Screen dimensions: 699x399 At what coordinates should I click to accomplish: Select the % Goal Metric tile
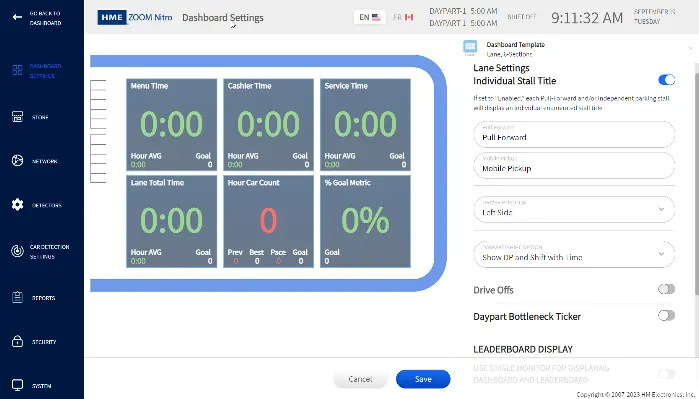pos(365,222)
